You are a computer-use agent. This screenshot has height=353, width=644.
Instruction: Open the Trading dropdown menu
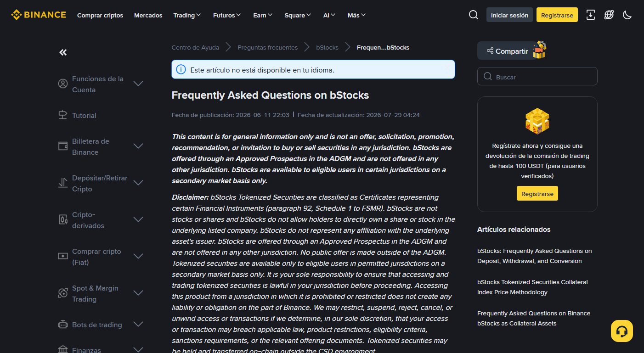[187, 15]
